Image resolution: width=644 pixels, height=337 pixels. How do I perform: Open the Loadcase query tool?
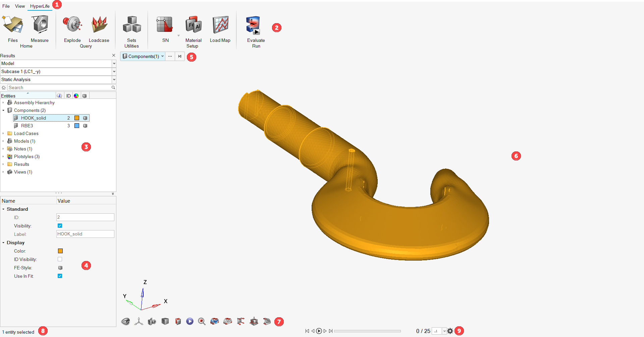(x=99, y=25)
